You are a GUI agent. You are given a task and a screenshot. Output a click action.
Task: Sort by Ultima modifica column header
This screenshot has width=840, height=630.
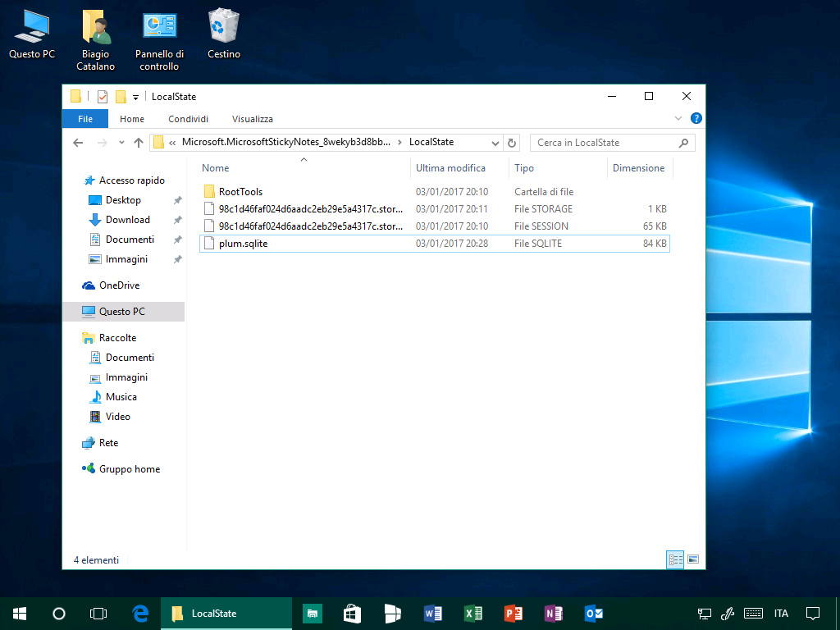tap(450, 168)
